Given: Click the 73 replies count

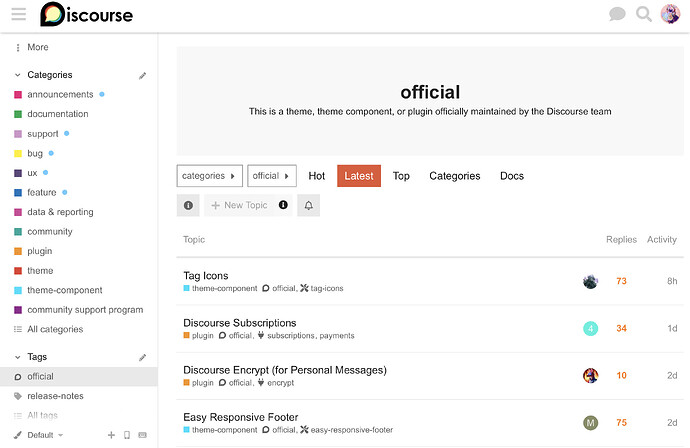Looking at the screenshot, I should tap(621, 281).
